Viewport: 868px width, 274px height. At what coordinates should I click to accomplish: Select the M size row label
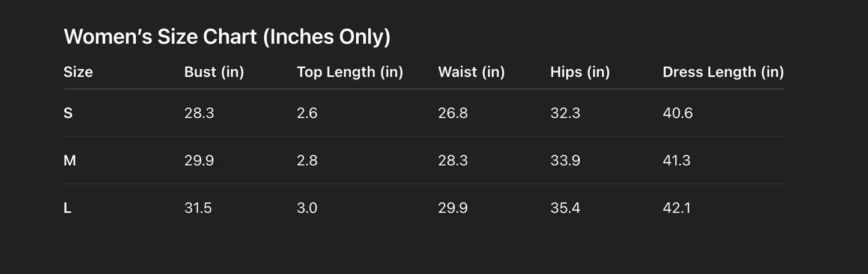click(x=70, y=160)
